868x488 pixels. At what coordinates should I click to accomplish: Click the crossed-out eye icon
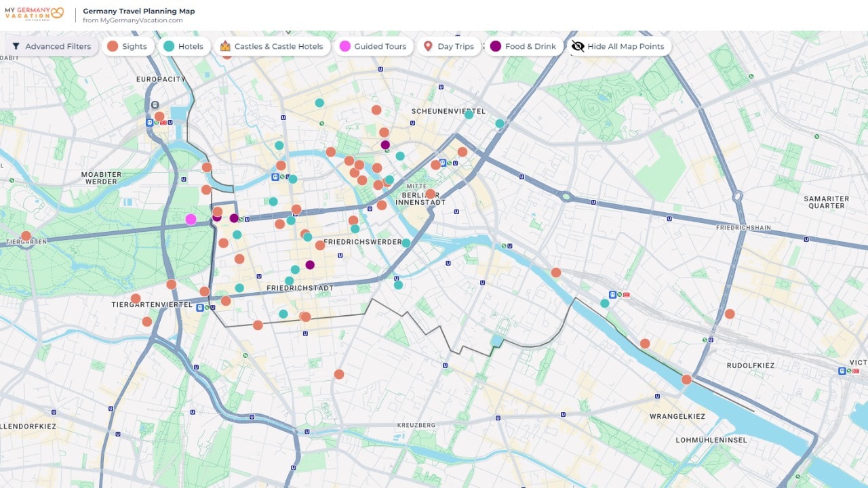(x=578, y=46)
